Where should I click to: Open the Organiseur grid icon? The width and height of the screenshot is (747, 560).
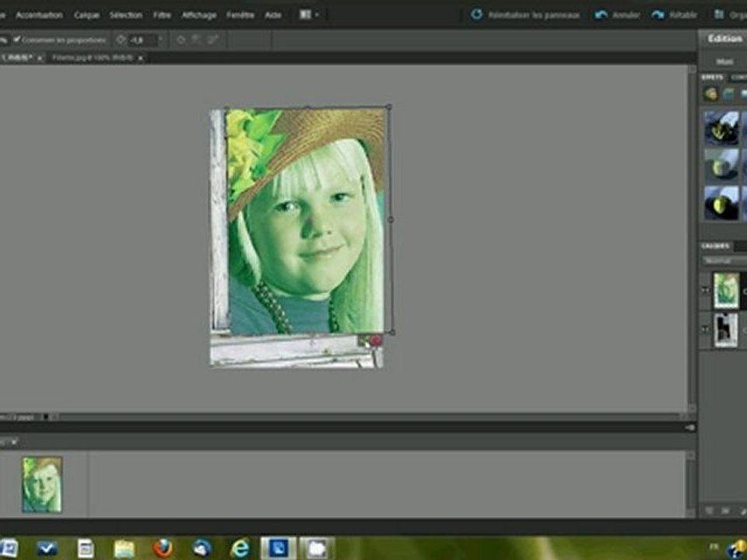click(x=719, y=15)
